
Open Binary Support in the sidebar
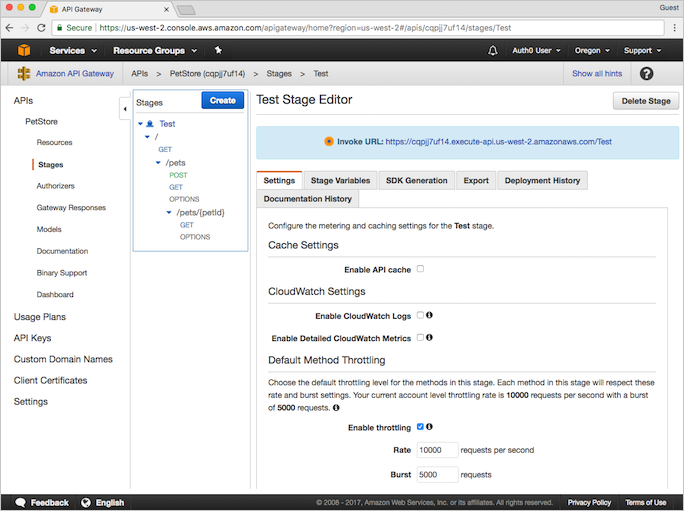(62, 273)
